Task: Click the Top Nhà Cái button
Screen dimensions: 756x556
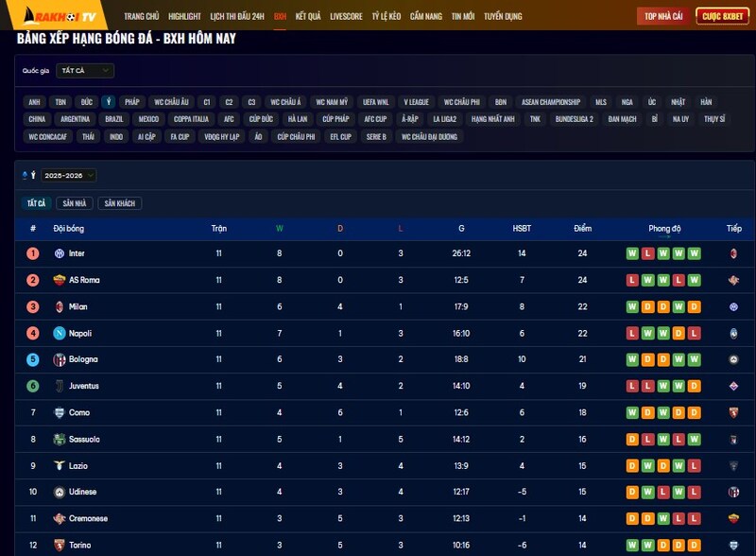Action: [x=663, y=17]
